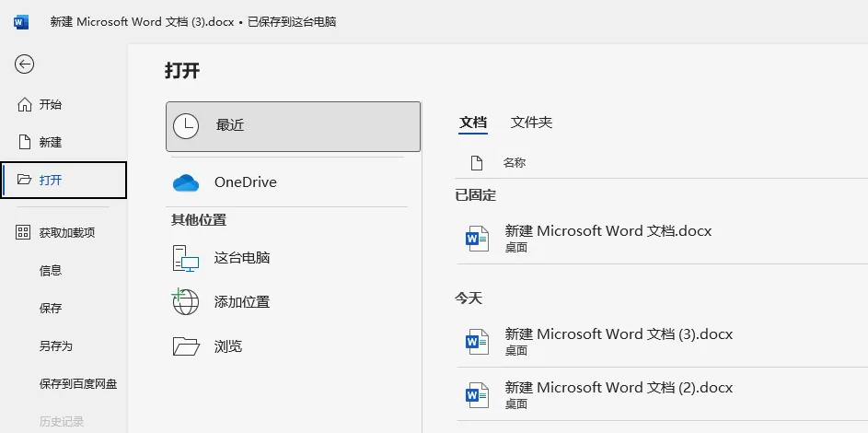Click Word icon of 文档 (2).docx
The image size is (868, 433).
(477, 395)
